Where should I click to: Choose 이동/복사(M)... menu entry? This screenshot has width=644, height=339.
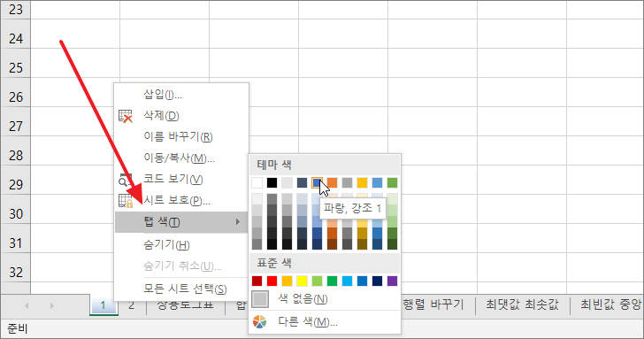(x=179, y=158)
